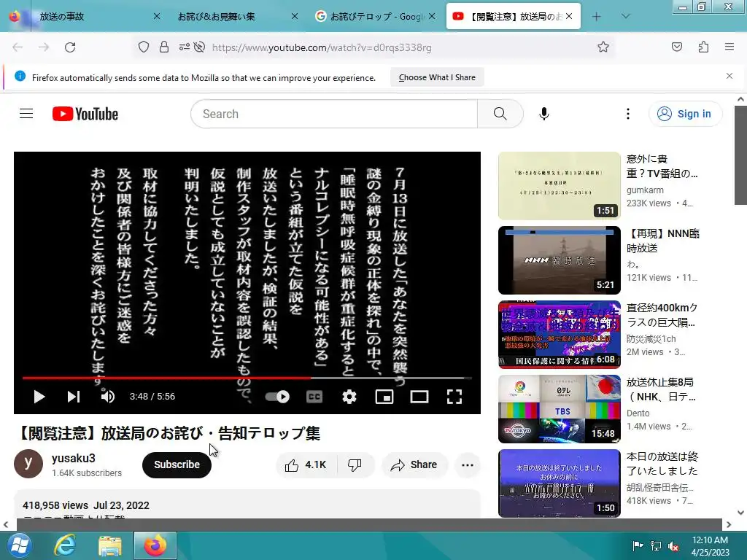Viewport: 747px width, 560px height.
Task: Open the 防災減災1ch 6:08 video thumbnail
Action: click(x=560, y=334)
